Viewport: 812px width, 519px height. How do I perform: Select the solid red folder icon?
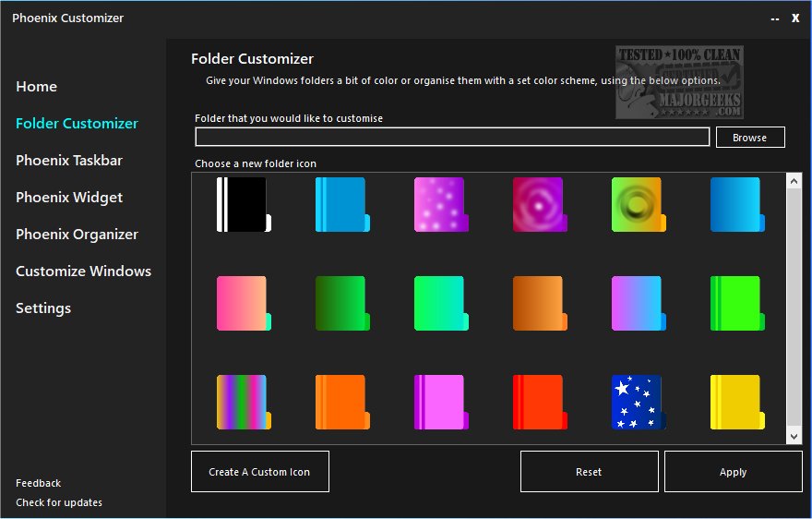point(540,403)
